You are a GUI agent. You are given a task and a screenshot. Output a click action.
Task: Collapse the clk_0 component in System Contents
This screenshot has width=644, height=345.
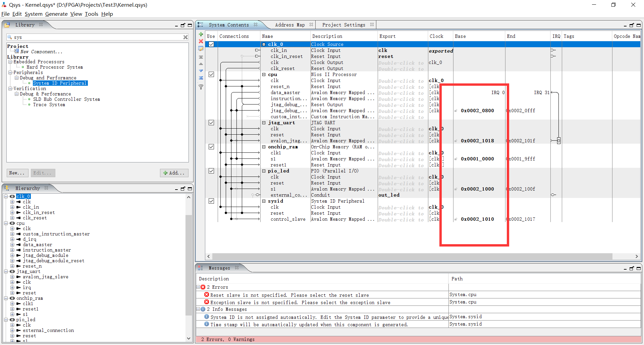(x=264, y=44)
